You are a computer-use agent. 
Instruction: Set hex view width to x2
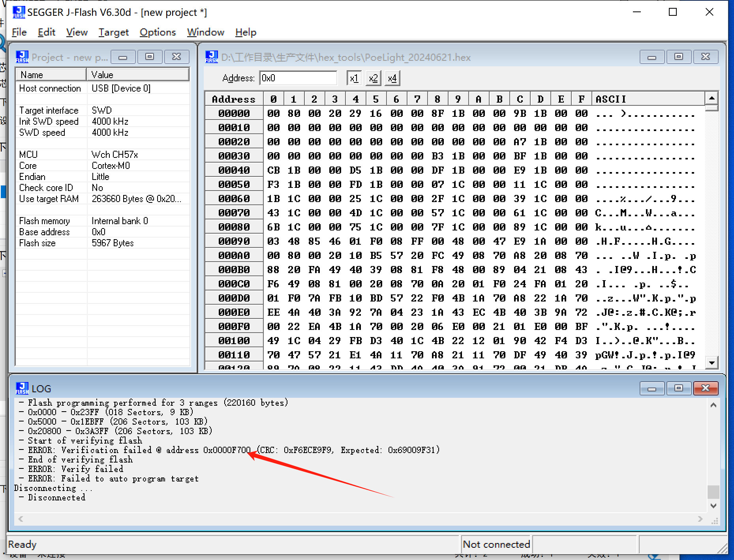pos(373,78)
